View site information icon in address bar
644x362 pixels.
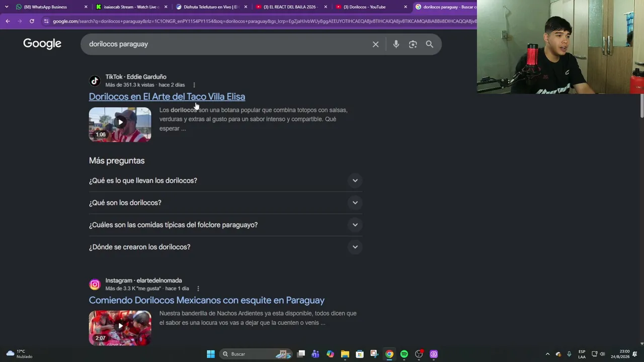(x=46, y=21)
